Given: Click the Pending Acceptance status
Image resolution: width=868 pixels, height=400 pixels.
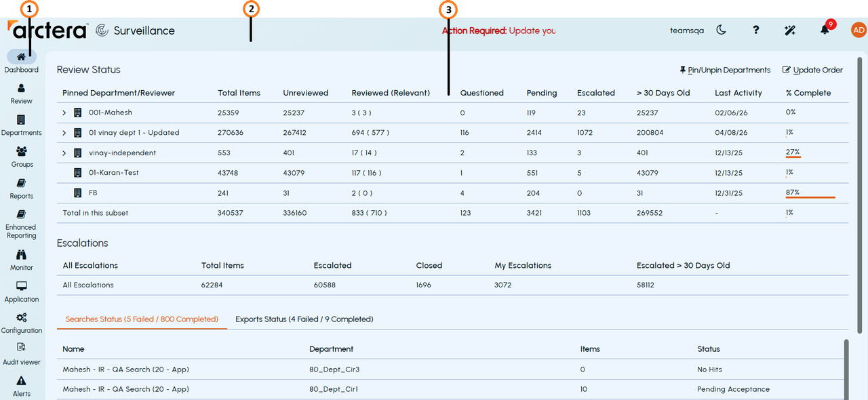Looking at the screenshot, I should tap(733, 389).
